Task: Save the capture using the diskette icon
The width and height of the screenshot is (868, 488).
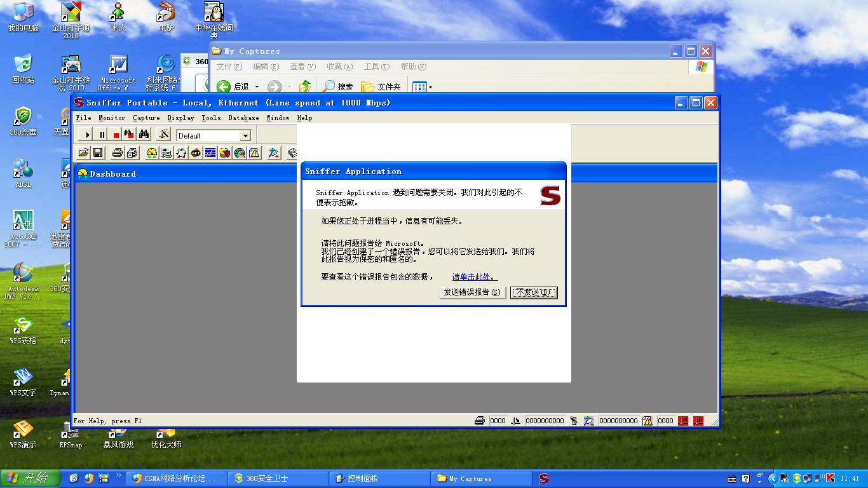Action: (98, 152)
